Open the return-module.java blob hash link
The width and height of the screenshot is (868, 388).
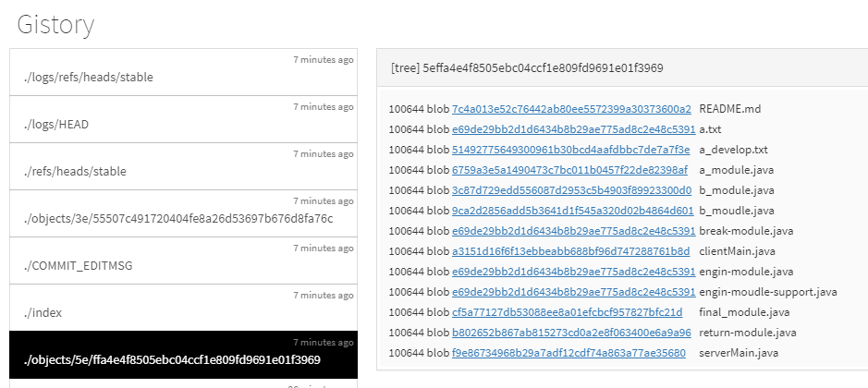click(x=571, y=333)
